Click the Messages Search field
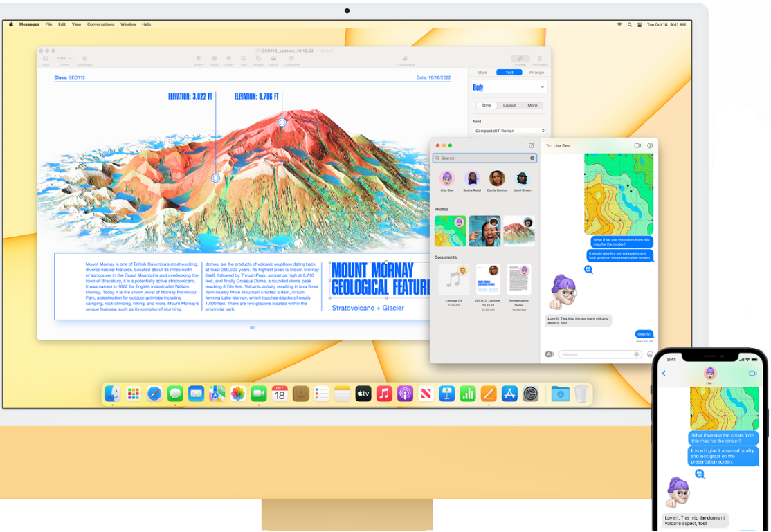 click(485, 158)
